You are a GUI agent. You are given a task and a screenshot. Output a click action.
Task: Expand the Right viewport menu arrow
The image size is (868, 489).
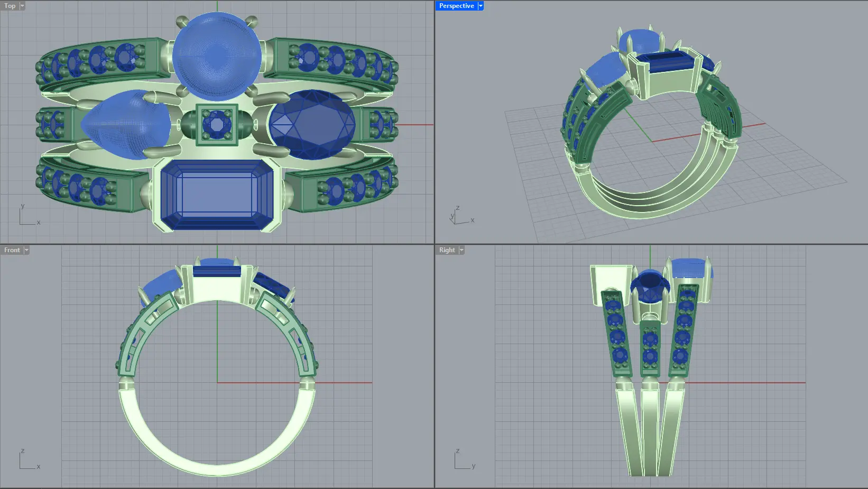tap(461, 250)
